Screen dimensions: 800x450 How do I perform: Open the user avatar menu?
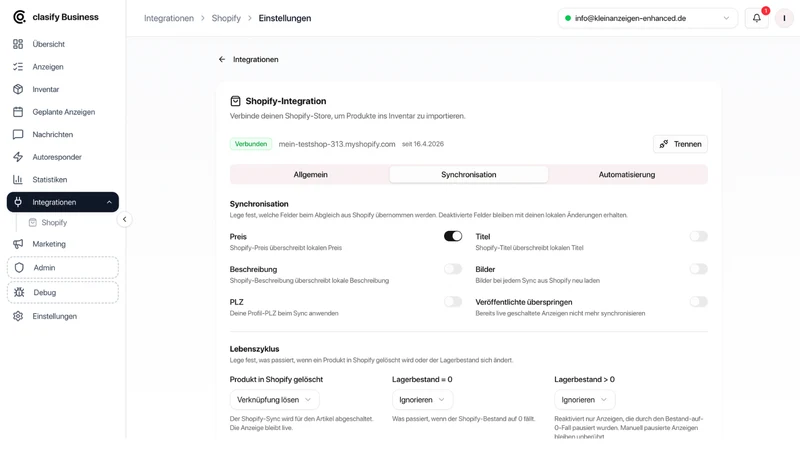(x=784, y=18)
